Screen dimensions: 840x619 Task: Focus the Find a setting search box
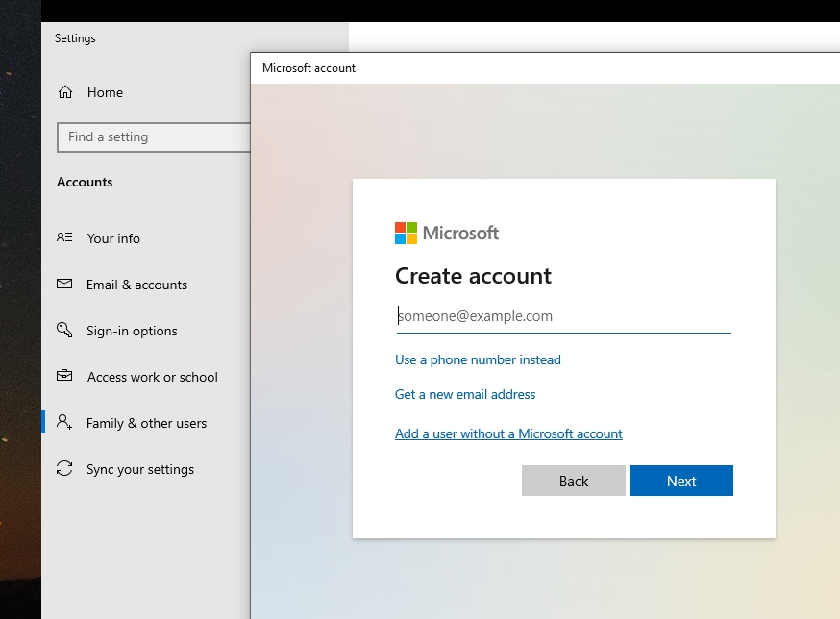[154, 137]
